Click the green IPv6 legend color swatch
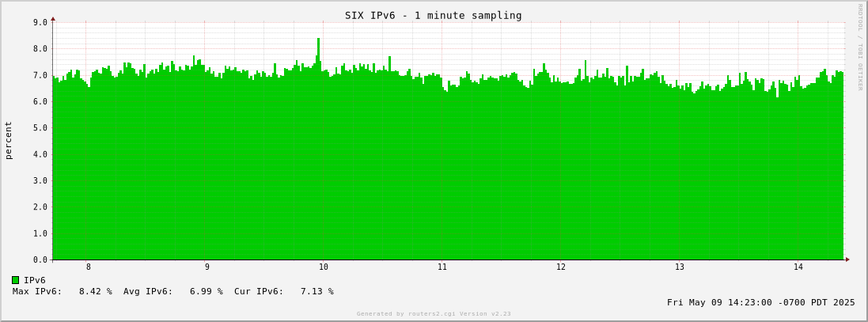 tap(15, 280)
